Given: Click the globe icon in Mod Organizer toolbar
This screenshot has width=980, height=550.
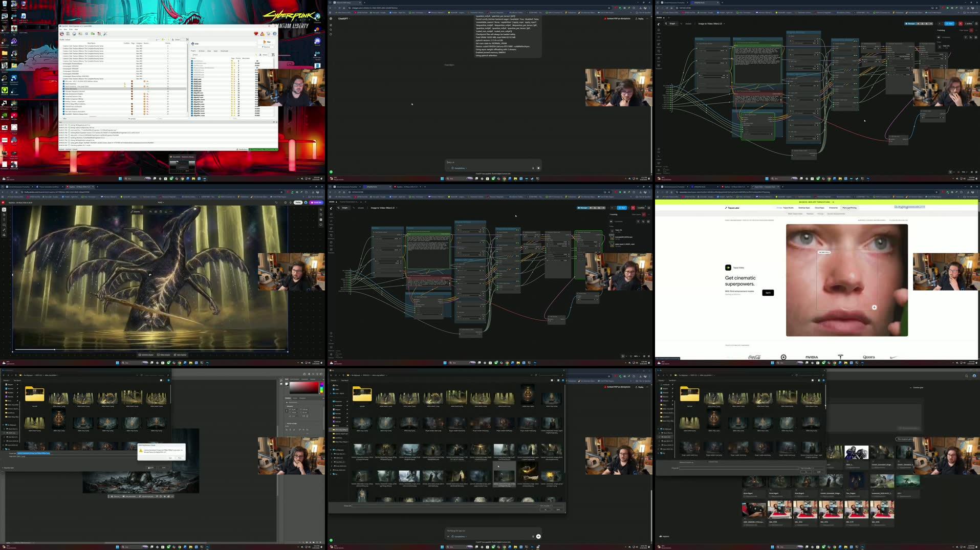Looking at the screenshot, I should (x=74, y=34).
